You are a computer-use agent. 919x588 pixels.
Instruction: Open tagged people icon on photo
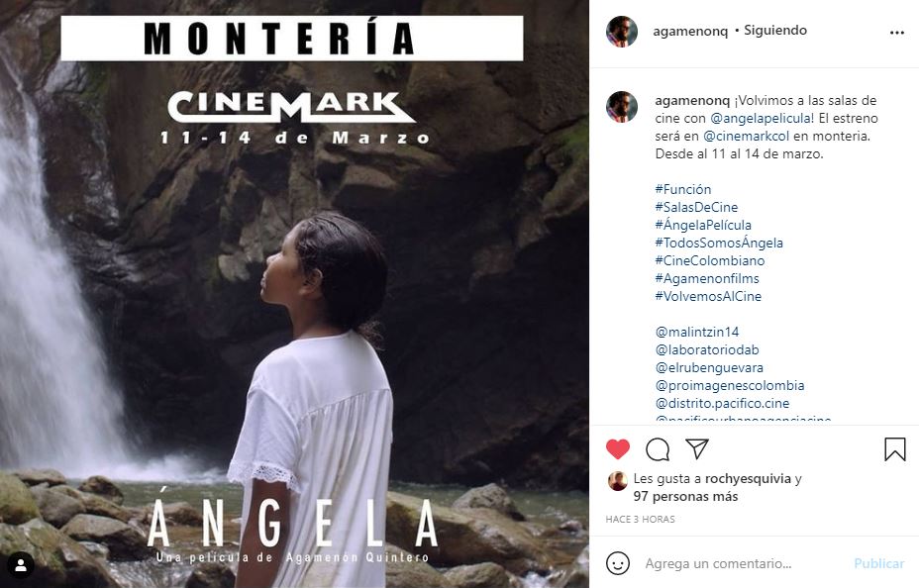point(21,564)
